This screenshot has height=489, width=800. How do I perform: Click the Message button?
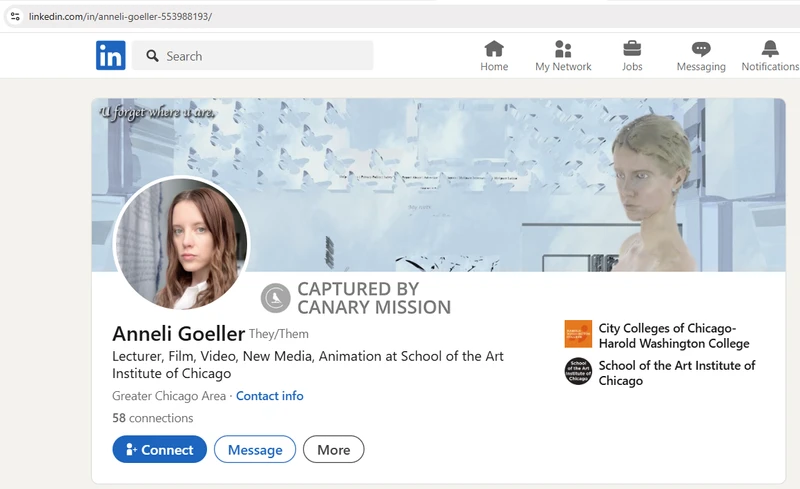coord(255,449)
